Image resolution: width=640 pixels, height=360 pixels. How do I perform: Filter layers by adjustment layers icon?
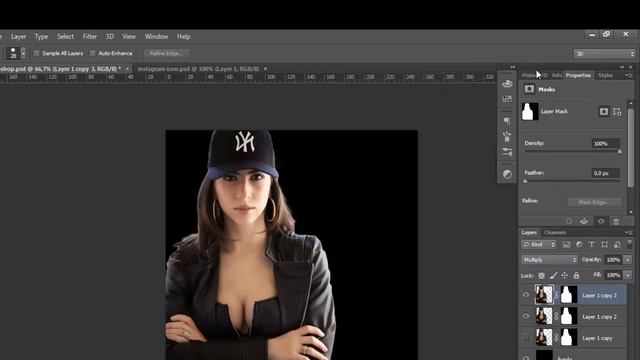pos(579,244)
